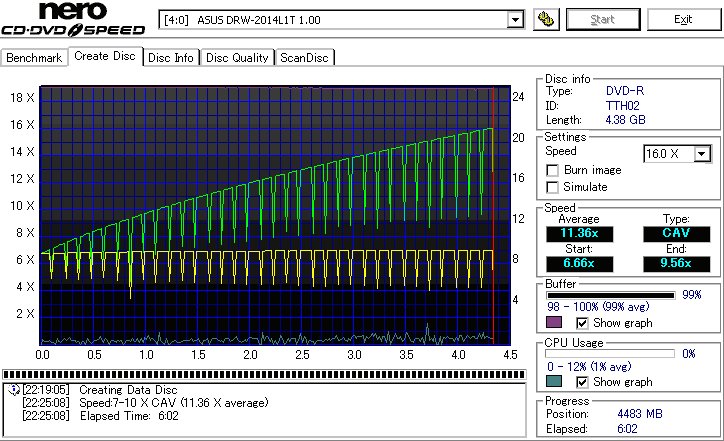Click the Exit button
The height and width of the screenshot is (441, 724).
coord(683,19)
